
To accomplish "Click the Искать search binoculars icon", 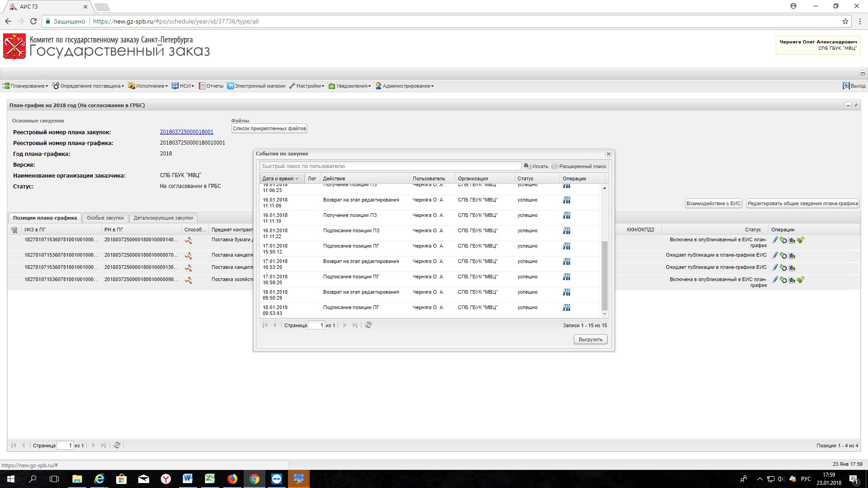I will (526, 166).
